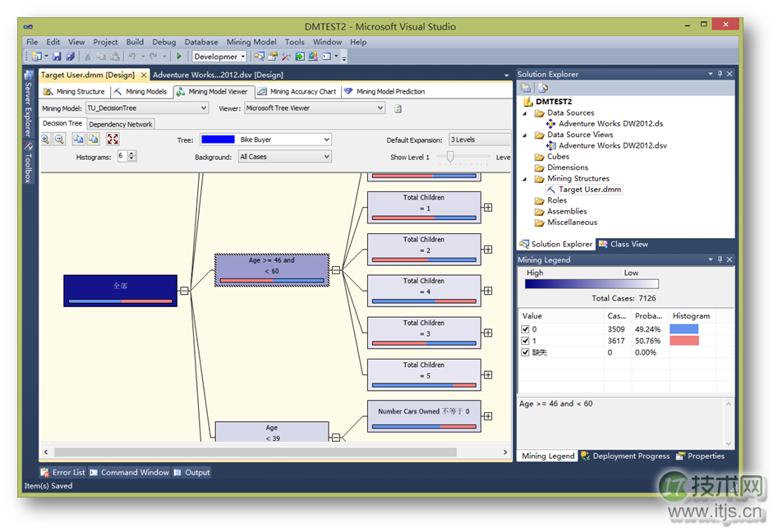Viewport: 778px width, 532px height.
Task: Switch to the Dependency Network tab
Action: [121, 124]
